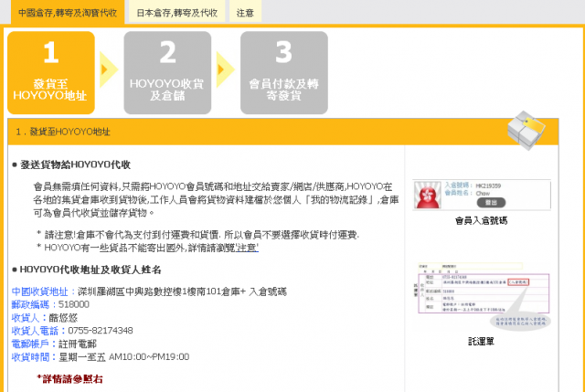Select step 1 發貨至HOYOYO地址
The image size is (585, 392).
pyautogui.click(x=51, y=73)
